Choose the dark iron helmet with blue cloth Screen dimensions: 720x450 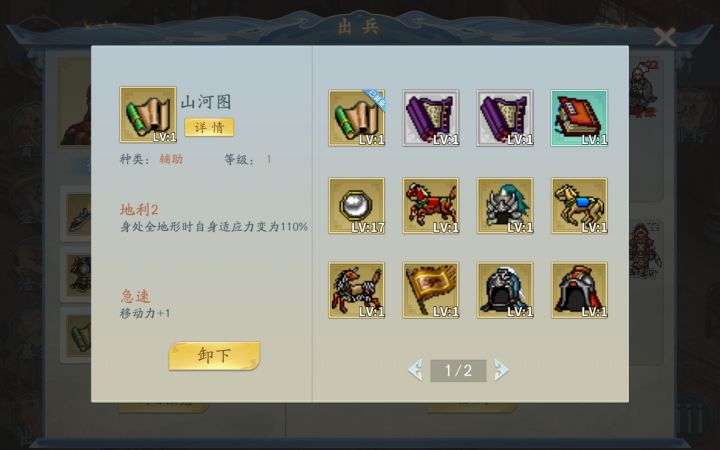[x=505, y=290]
